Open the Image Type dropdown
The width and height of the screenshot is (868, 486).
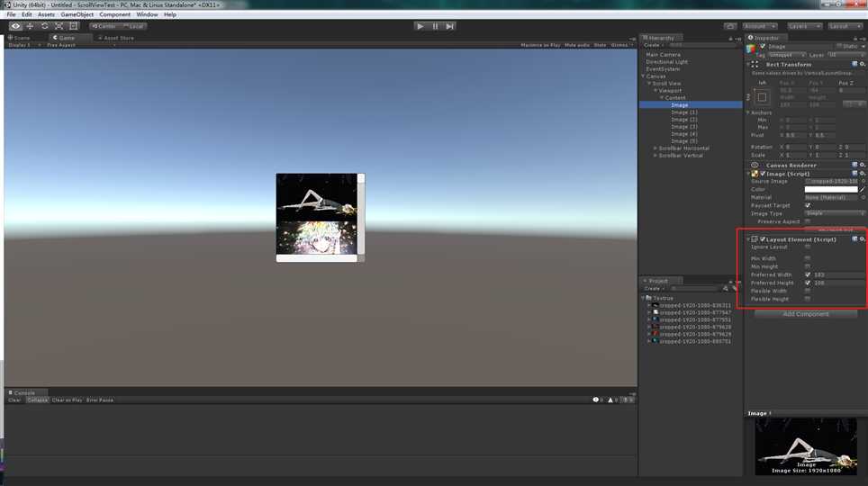pos(835,213)
